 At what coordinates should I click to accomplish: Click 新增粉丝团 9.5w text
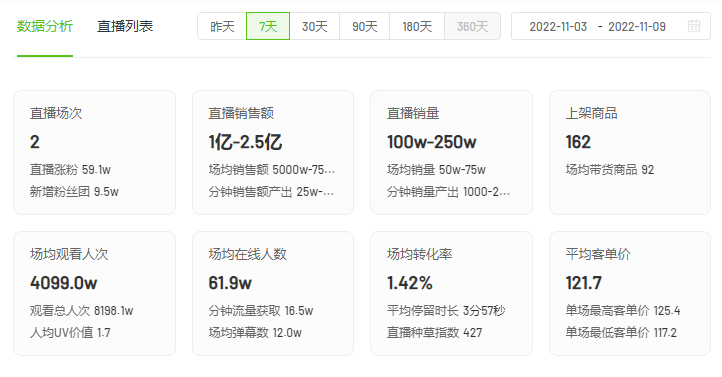point(74,191)
